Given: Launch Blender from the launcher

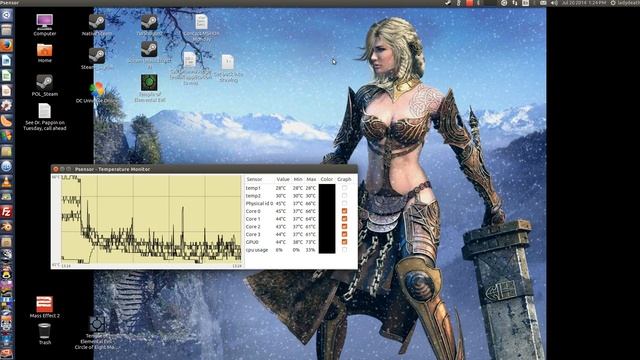Looking at the screenshot, I should (6, 227).
